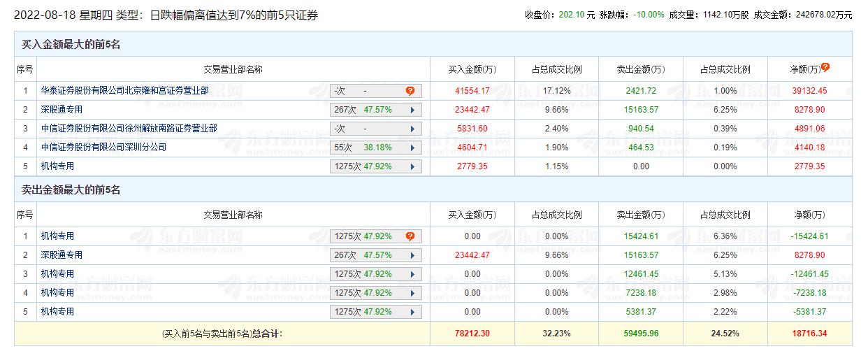Open 机构专用 link in the 5381.37 row
This screenshot has width=868, height=358.
(x=57, y=312)
